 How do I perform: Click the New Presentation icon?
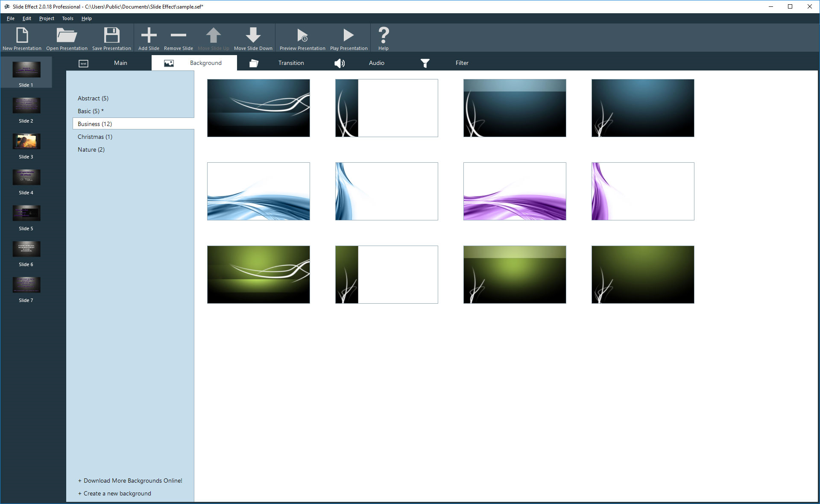pyautogui.click(x=22, y=36)
